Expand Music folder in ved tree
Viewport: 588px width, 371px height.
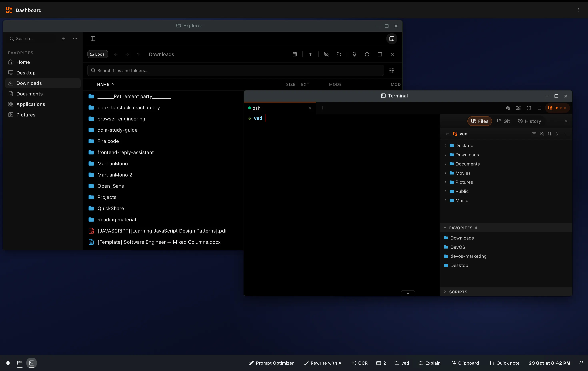tap(445, 201)
